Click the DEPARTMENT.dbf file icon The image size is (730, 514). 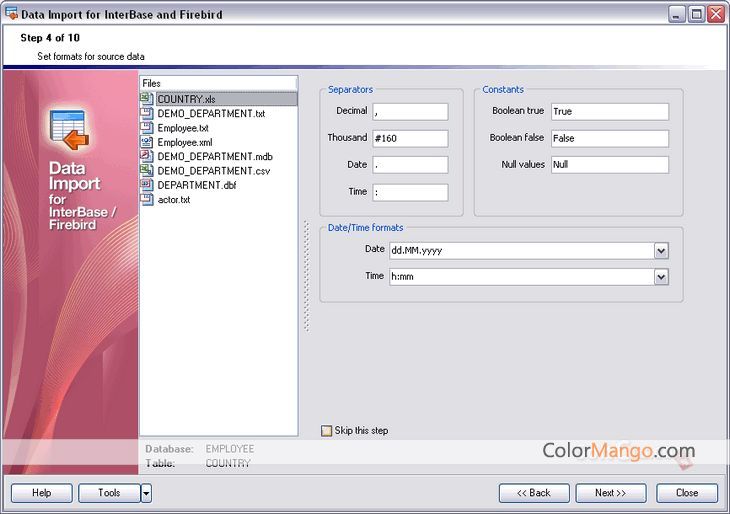tap(147, 185)
